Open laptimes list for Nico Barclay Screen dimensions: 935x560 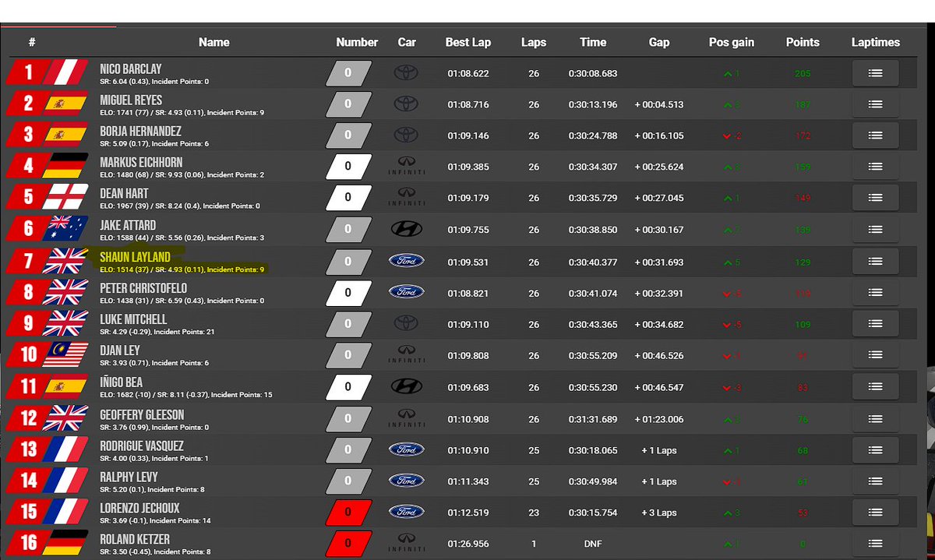(875, 73)
